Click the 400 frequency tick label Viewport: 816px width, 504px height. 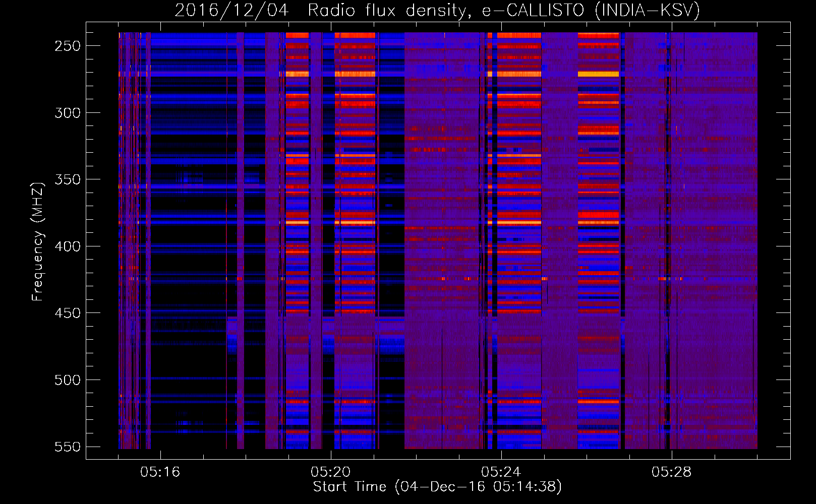point(68,246)
